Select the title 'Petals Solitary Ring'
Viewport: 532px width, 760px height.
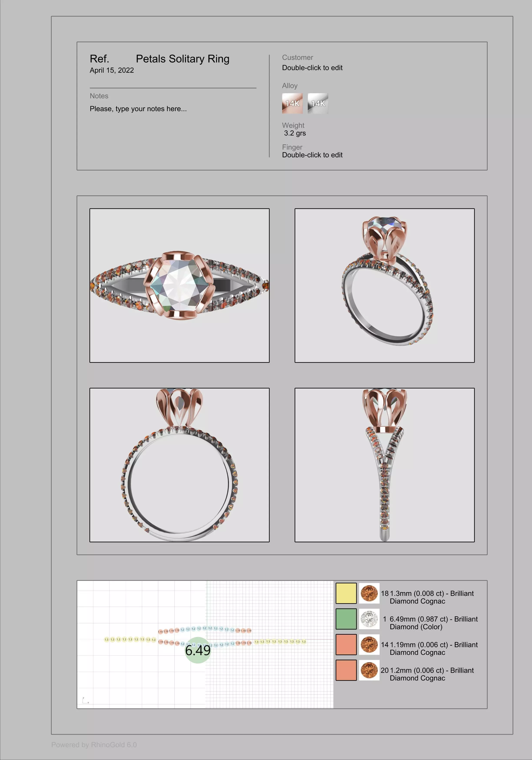click(182, 59)
